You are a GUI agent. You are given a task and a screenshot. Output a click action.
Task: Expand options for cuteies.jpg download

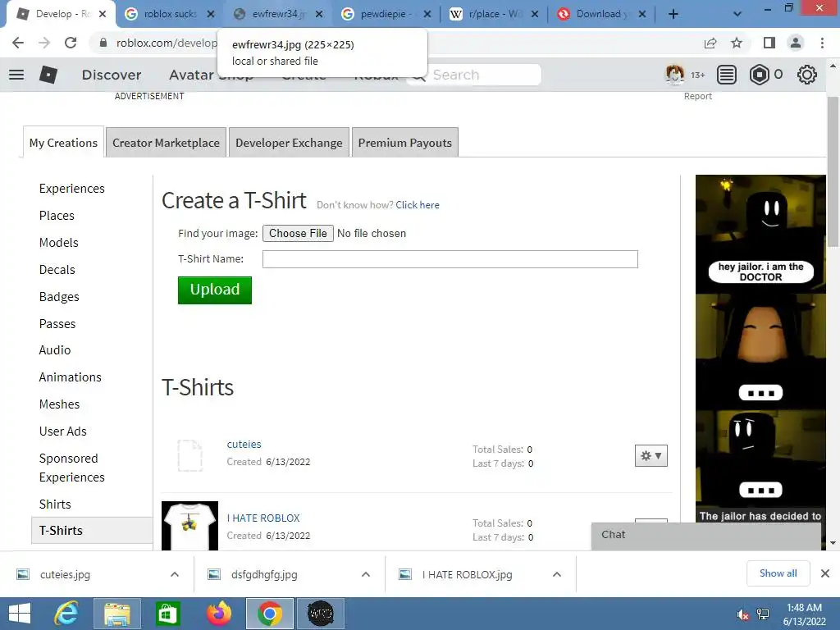pyautogui.click(x=175, y=574)
